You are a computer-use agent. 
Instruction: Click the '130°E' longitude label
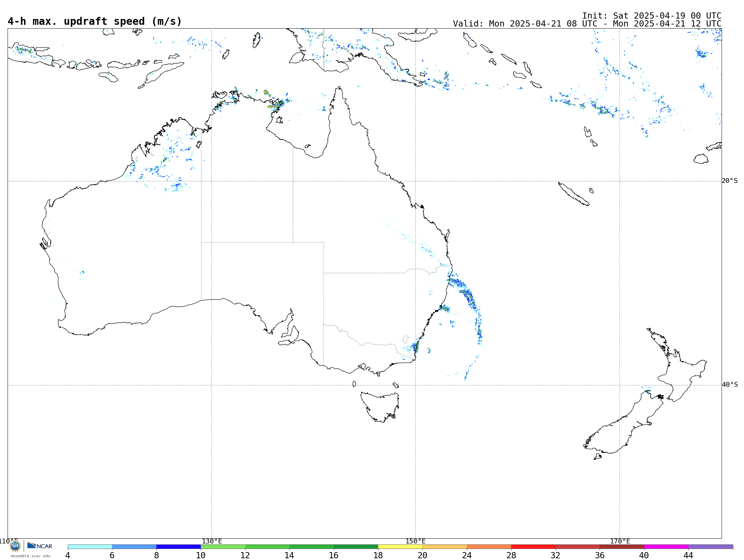(212, 541)
